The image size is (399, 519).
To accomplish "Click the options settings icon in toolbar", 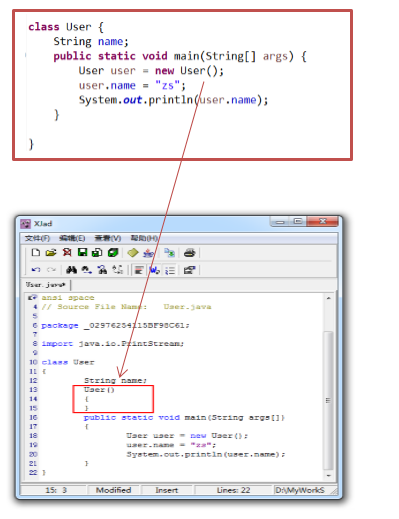I will 189,270.
